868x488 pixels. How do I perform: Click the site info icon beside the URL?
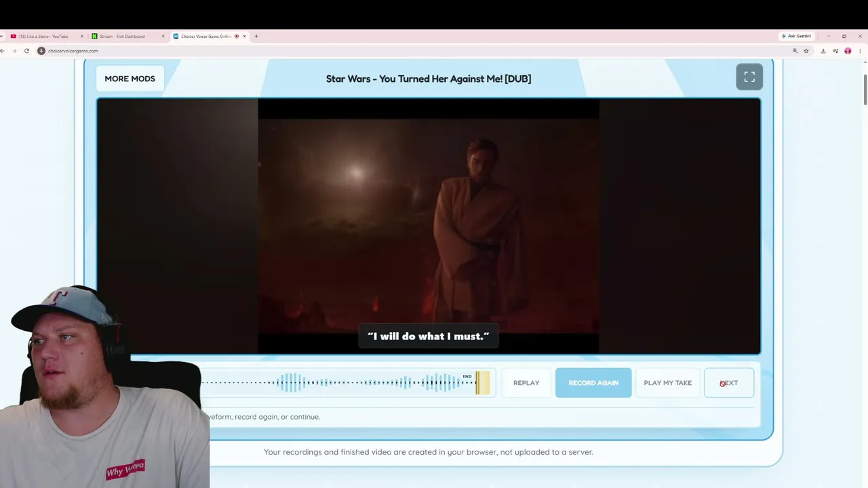pyautogui.click(x=41, y=51)
